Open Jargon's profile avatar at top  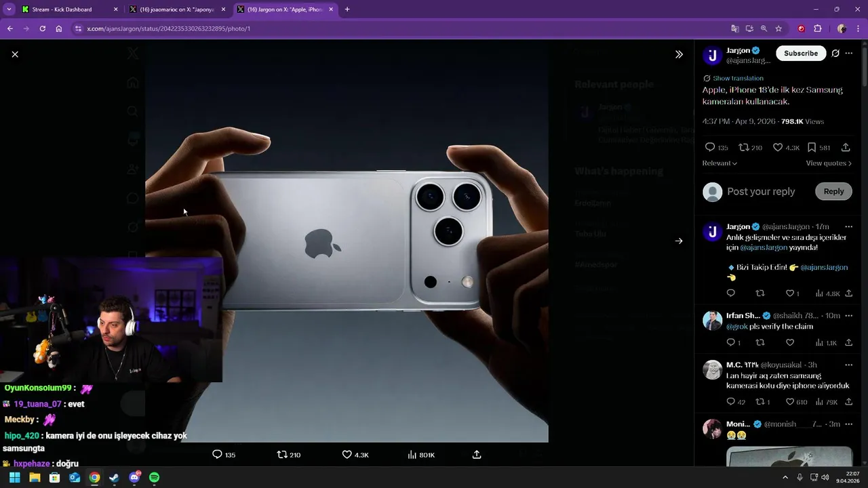(x=712, y=56)
